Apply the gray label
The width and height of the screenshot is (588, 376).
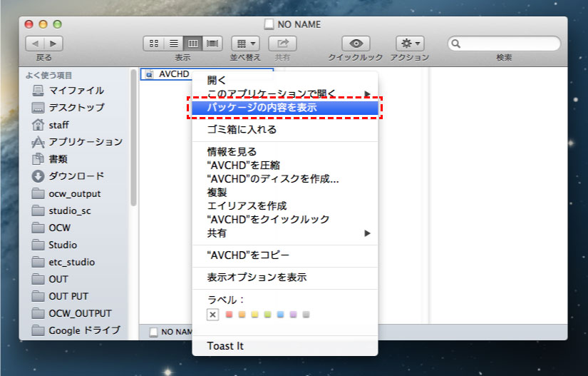click(x=306, y=315)
